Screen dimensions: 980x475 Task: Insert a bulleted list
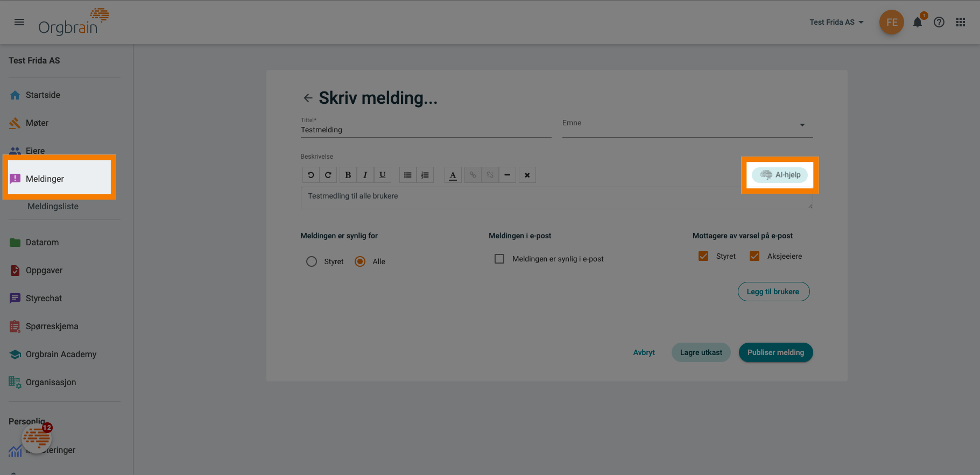coord(408,175)
